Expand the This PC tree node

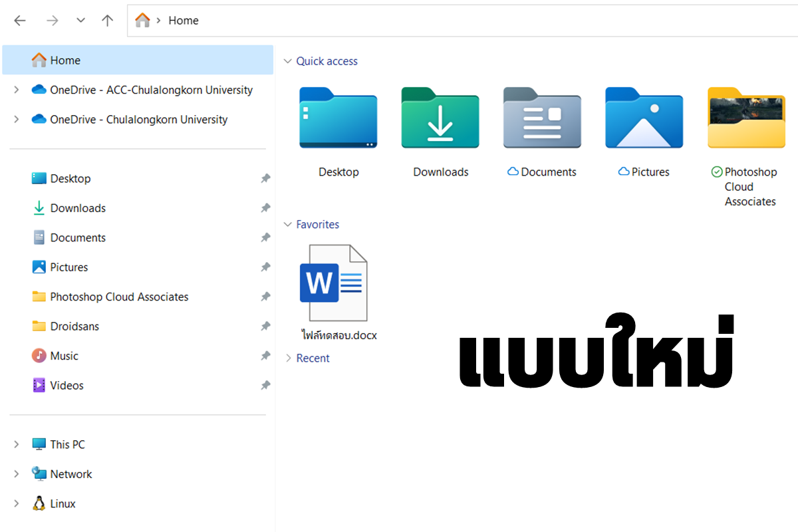tap(17, 444)
